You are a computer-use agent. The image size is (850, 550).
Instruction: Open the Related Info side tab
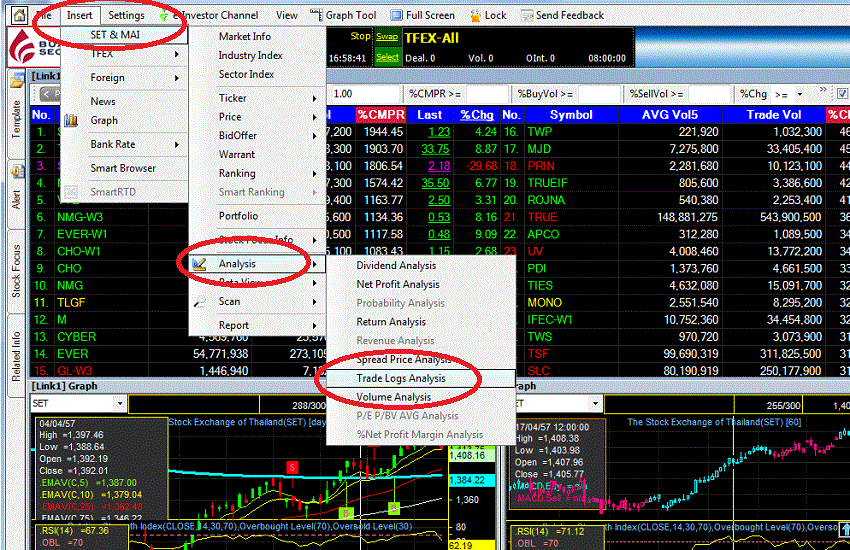pos(16,356)
